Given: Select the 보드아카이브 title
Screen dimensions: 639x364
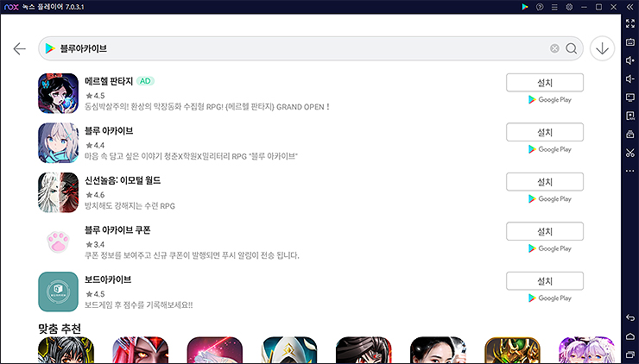Looking at the screenshot, I should coord(108,279).
